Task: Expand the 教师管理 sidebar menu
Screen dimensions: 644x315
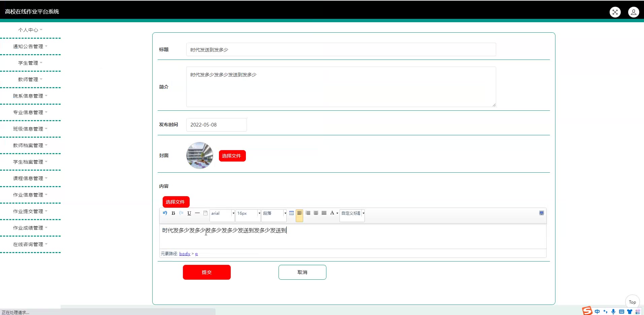Action: 30,79
